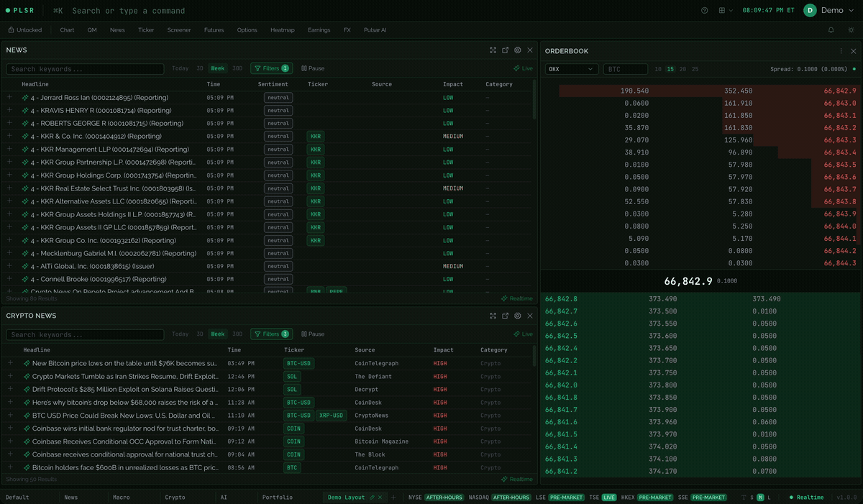Viewport: 863px width, 504px height.
Task: Click the SOL tag on Crypto Markets Tumble row
Action: [x=292, y=376]
